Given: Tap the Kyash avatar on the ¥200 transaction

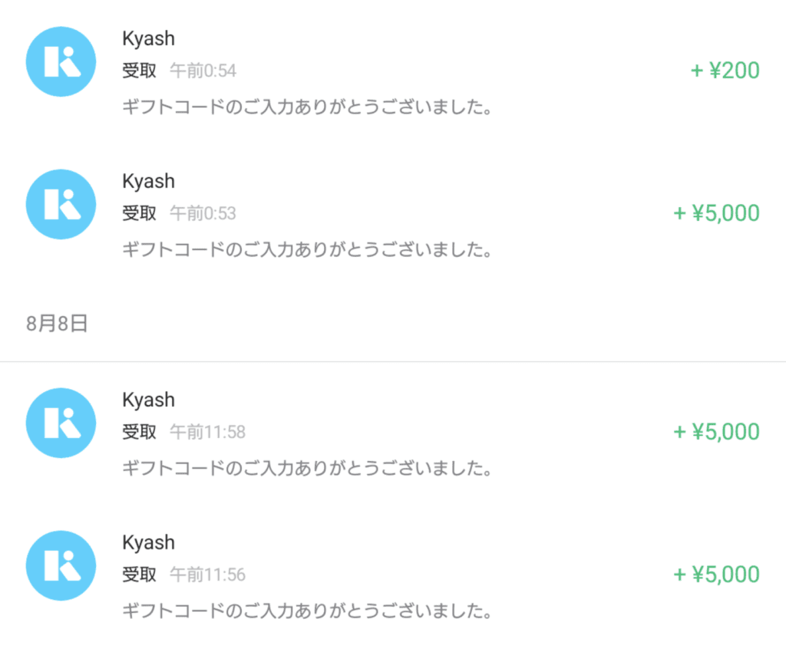Looking at the screenshot, I should pyautogui.click(x=61, y=61).
